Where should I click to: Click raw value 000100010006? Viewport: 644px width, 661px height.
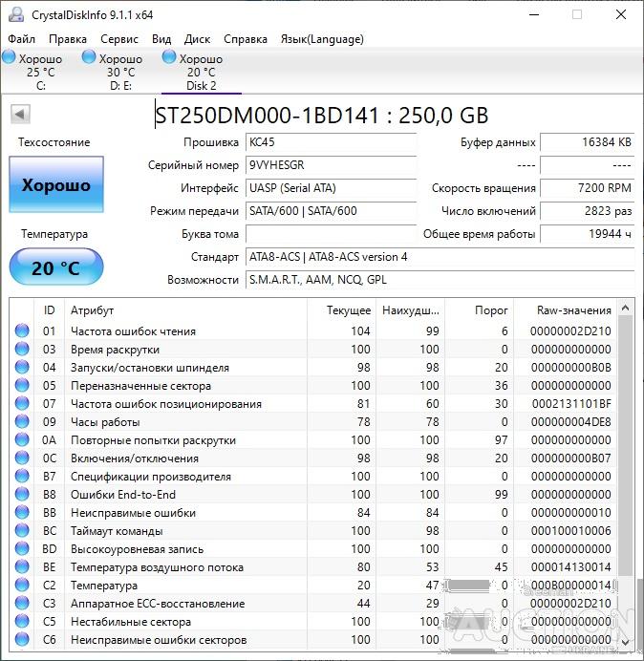(571, 531)
